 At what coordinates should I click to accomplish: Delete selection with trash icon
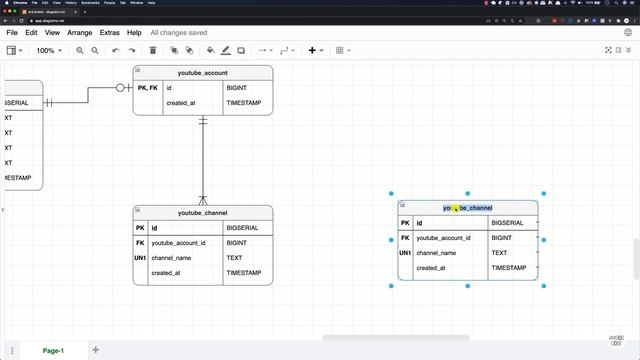point(153,50)
